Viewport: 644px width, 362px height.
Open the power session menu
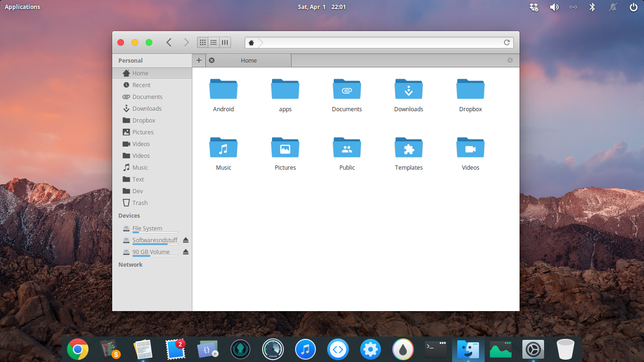(633, 7)
